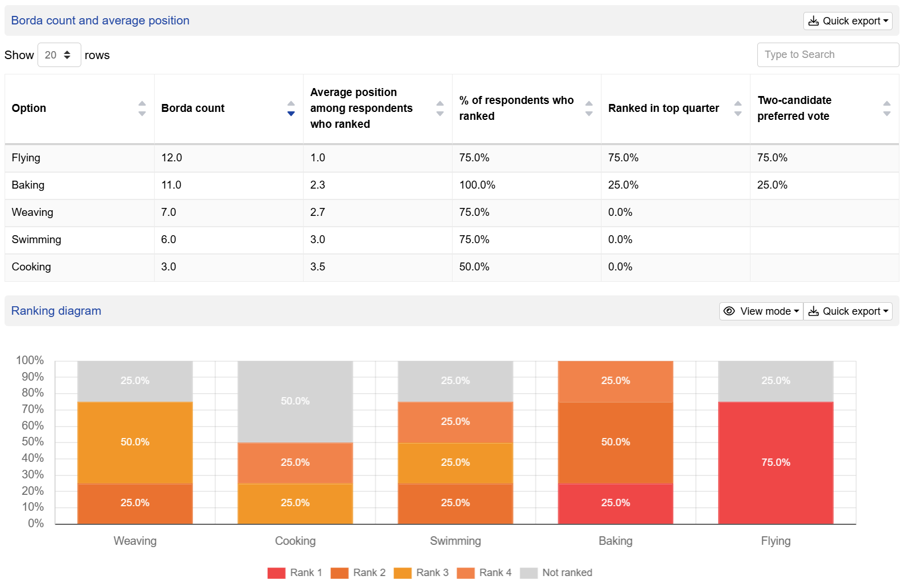Click the Rank 4 legend color swatch

[x=466, y=573]
